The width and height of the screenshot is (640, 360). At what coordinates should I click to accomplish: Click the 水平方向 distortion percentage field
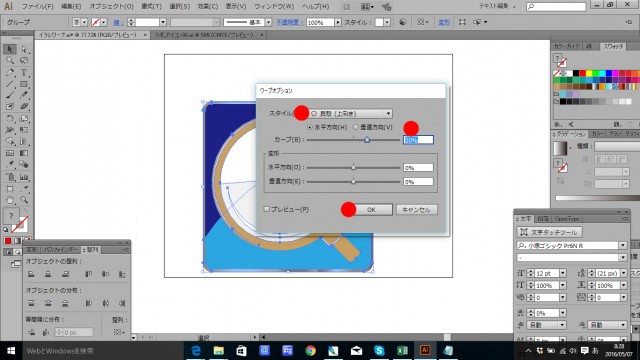pyautogui.click(x=418, y=168)
